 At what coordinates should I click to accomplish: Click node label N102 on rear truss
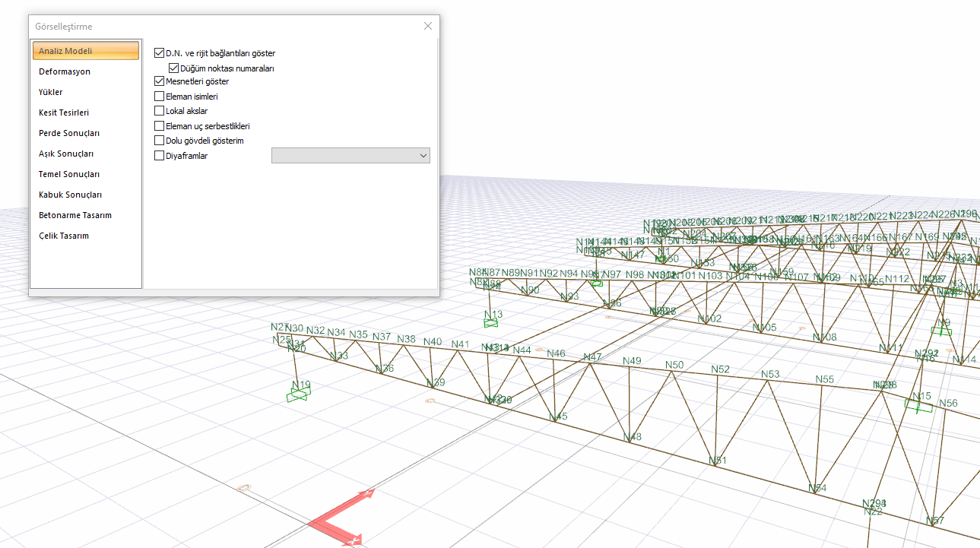(709, 318)
